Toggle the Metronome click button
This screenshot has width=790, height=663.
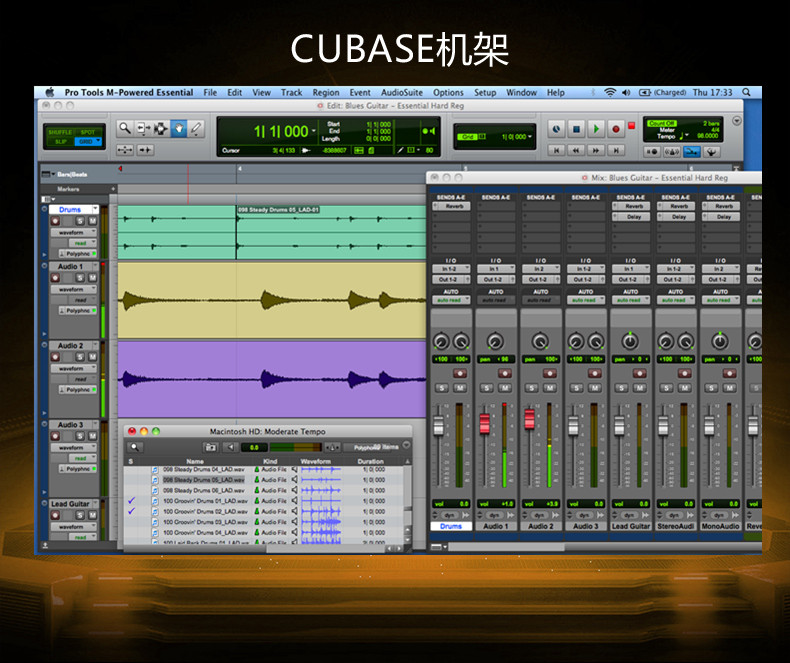[x=672, y=151]
